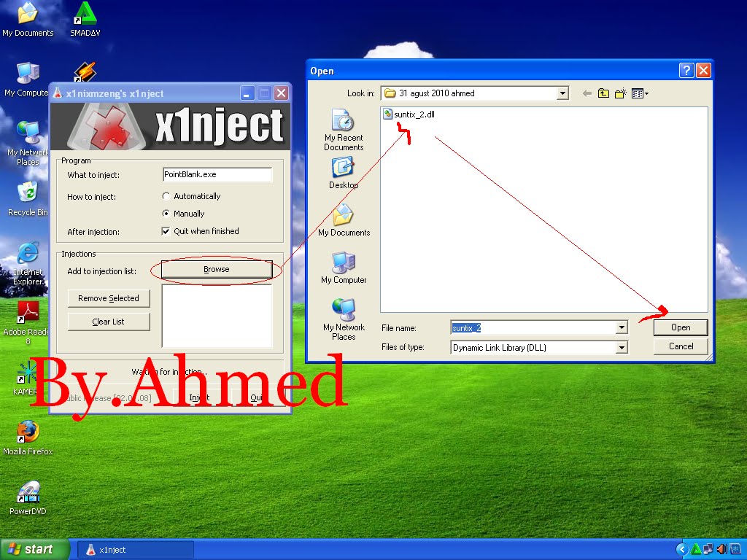Click Help question mark in Open dialog

(686, 71)
